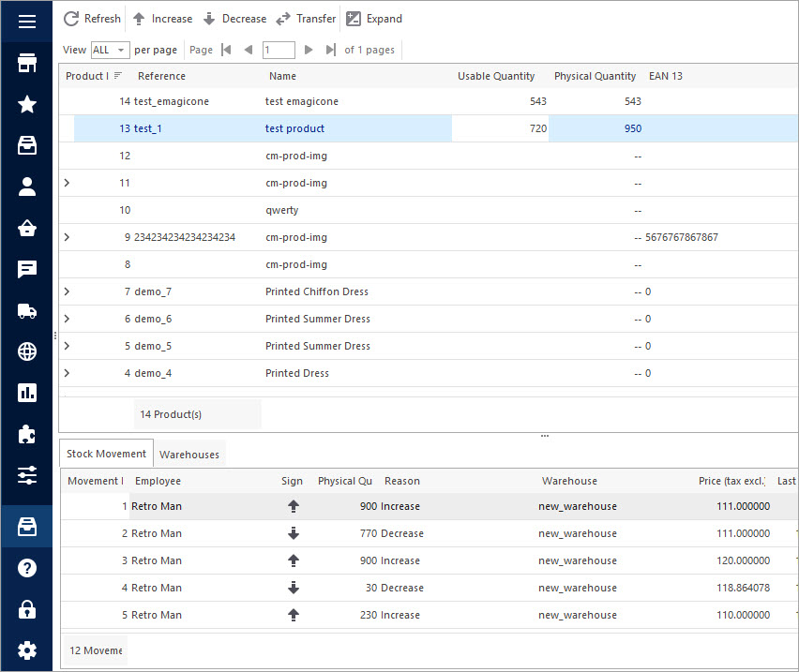Click the Transfer toolbar button
Viewport: 799px width, 672px height.
306,19
